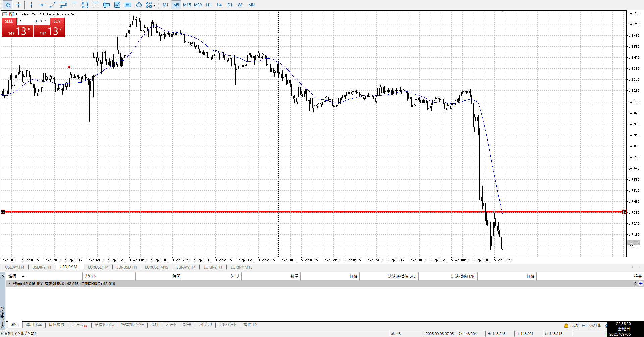The image size is (644, 337).
Task: Pick the vertical line drawing tool
Action: coord(31,5)
